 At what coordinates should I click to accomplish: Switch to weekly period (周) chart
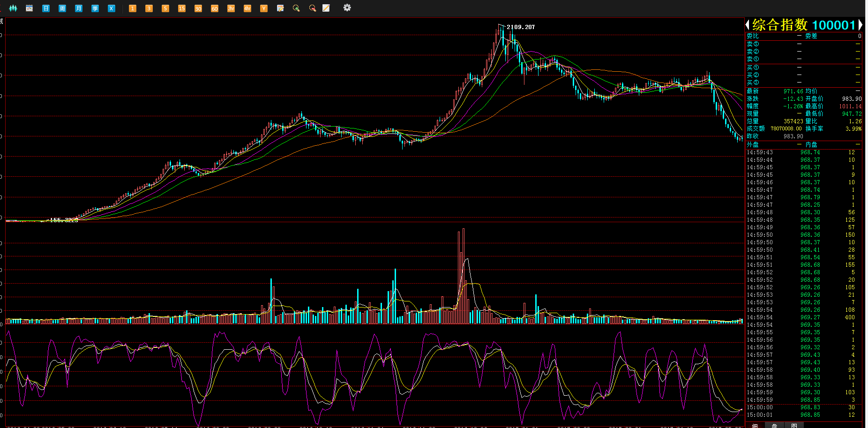pyautogui.click(x=62, y=8)
